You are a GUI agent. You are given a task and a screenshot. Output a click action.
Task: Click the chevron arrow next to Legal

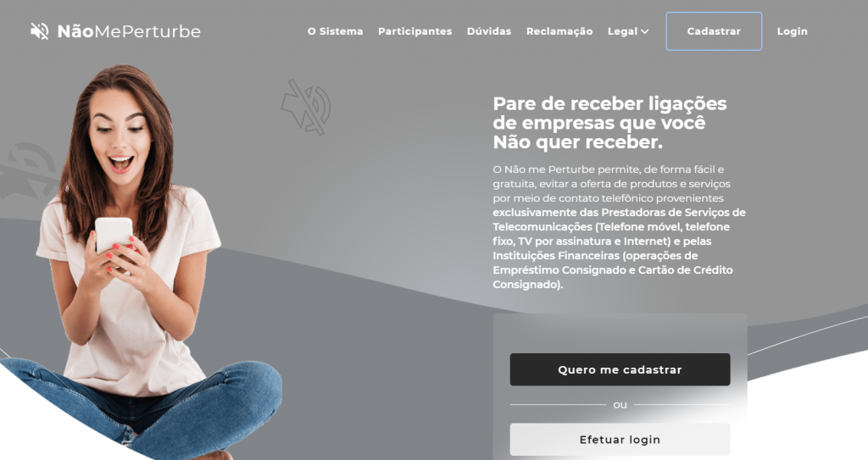tap(644, 32)
